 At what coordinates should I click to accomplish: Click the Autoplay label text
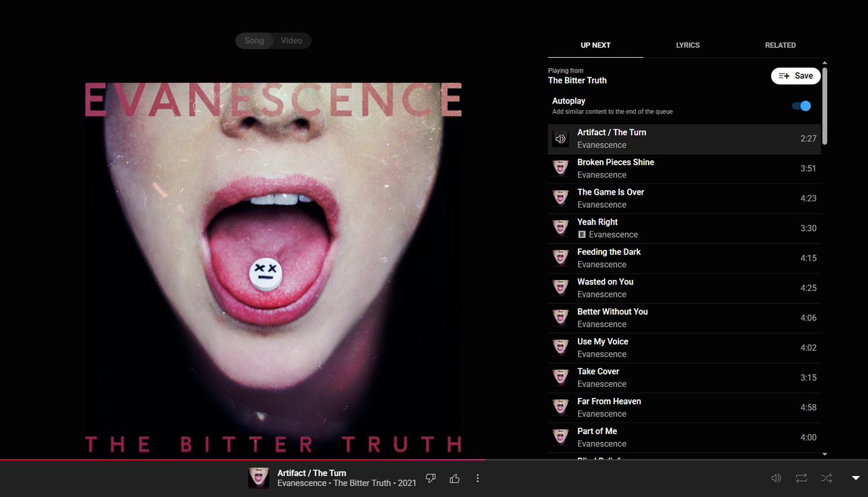pyautogui.click(x=569, y=101)
